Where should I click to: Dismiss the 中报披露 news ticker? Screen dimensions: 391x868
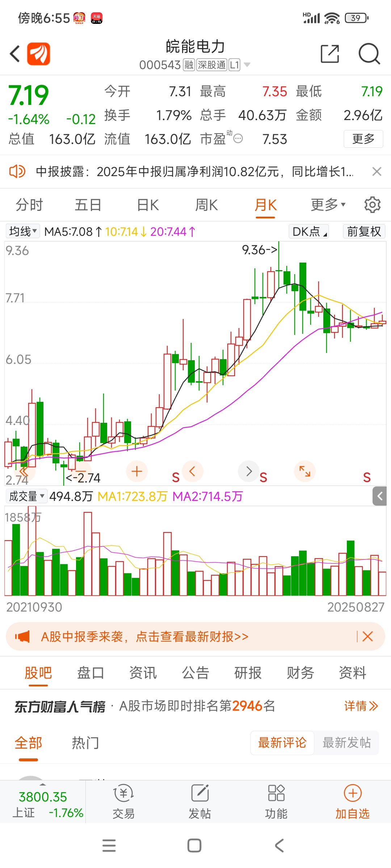(377, 172)
